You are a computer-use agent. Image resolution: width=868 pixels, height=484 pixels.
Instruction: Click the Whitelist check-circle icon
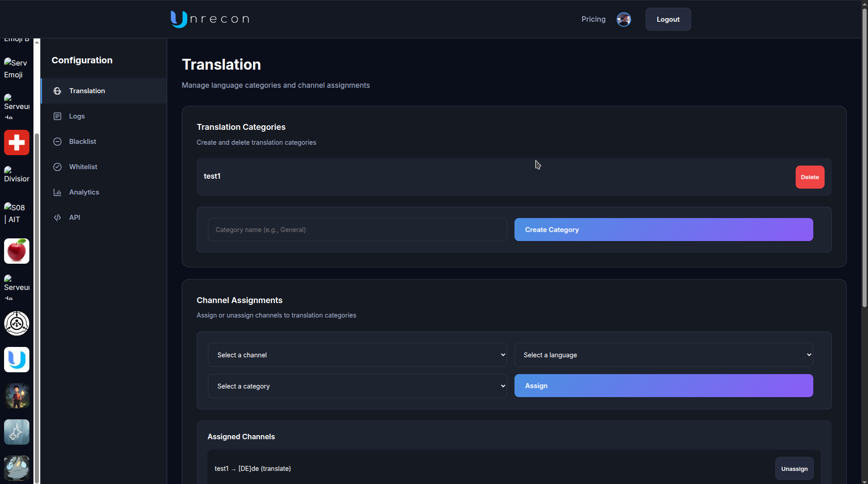coord(57,167)
